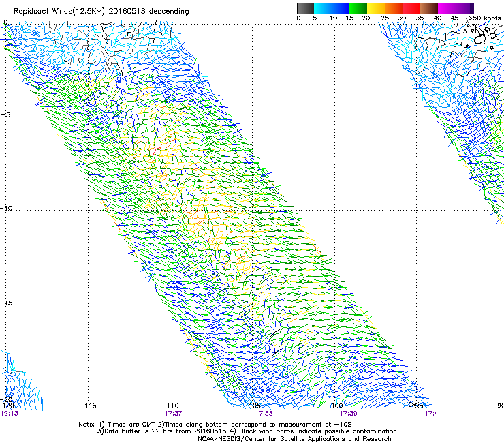Viewport: 504px width, 443px height.
Task: Click the -15 latitude axis label
Action: (6, 303)
